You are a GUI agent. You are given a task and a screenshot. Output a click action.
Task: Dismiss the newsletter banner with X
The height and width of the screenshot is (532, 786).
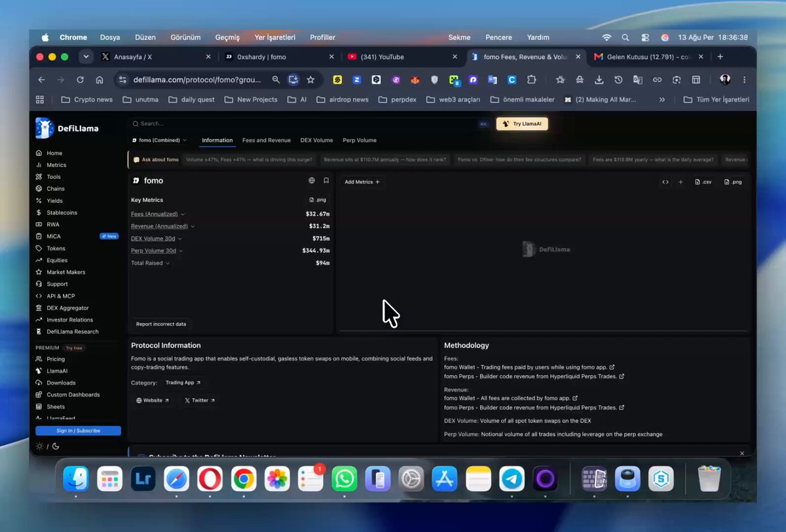(x=742, y=453)
